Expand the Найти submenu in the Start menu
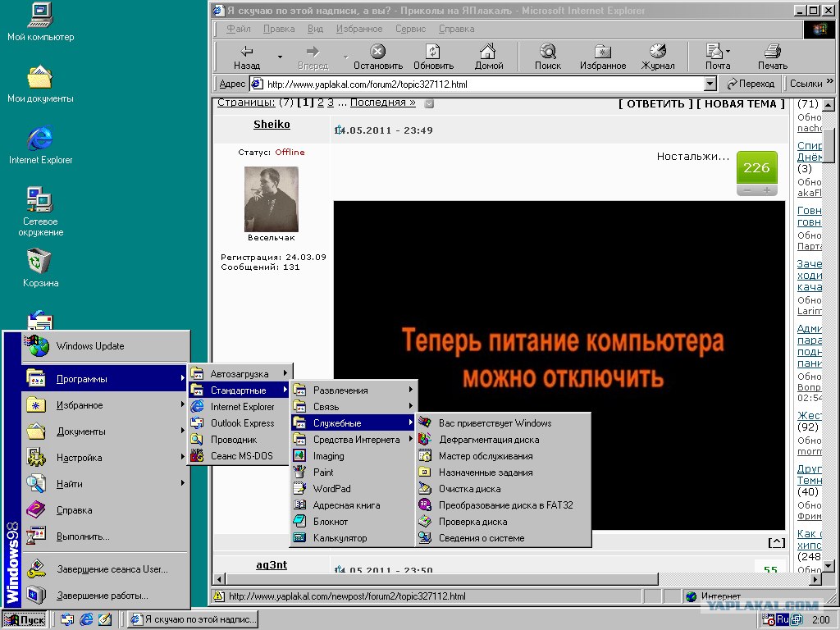 pyautogui.click(x=106, y=484)
